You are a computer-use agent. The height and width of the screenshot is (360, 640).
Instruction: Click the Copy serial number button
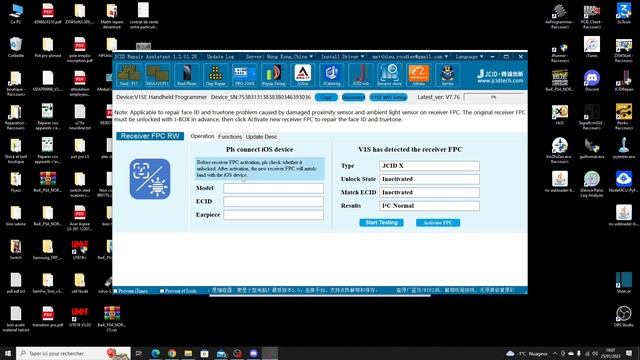click(326, 97)
